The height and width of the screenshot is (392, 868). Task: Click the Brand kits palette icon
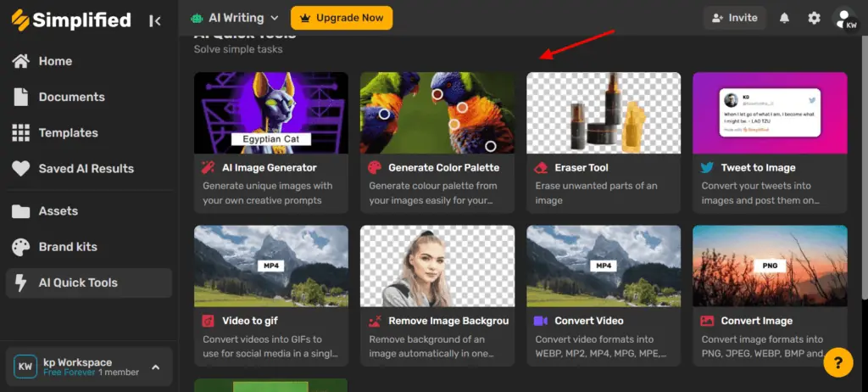click(21, 247)
